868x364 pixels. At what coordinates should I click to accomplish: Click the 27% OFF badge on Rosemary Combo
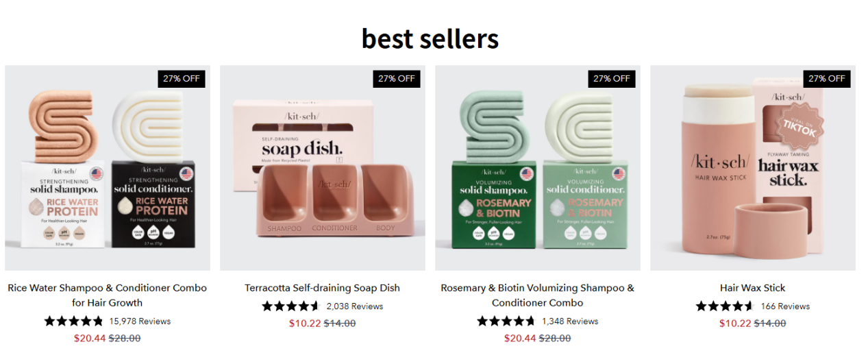point(612,78)
